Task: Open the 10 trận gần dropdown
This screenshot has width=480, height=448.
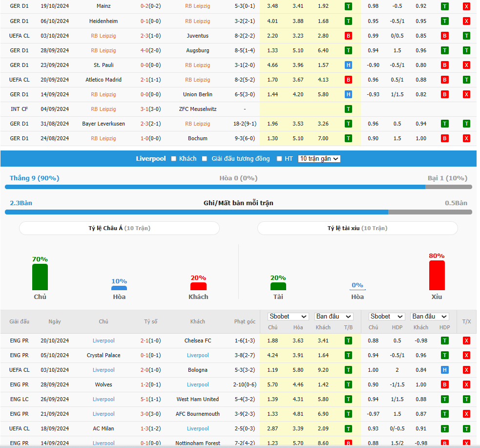Action: pyautogui.click(x=319, y=159)
